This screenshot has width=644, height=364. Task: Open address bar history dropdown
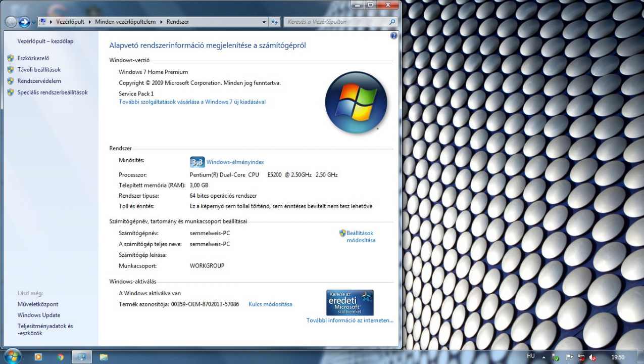tap(264, 22)
